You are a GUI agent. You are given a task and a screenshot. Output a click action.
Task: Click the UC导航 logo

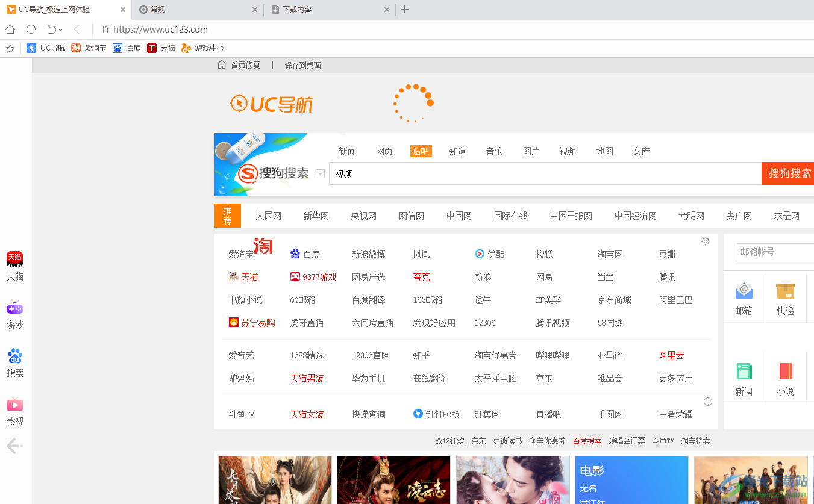pyautogui.click(x=272, y=104)
